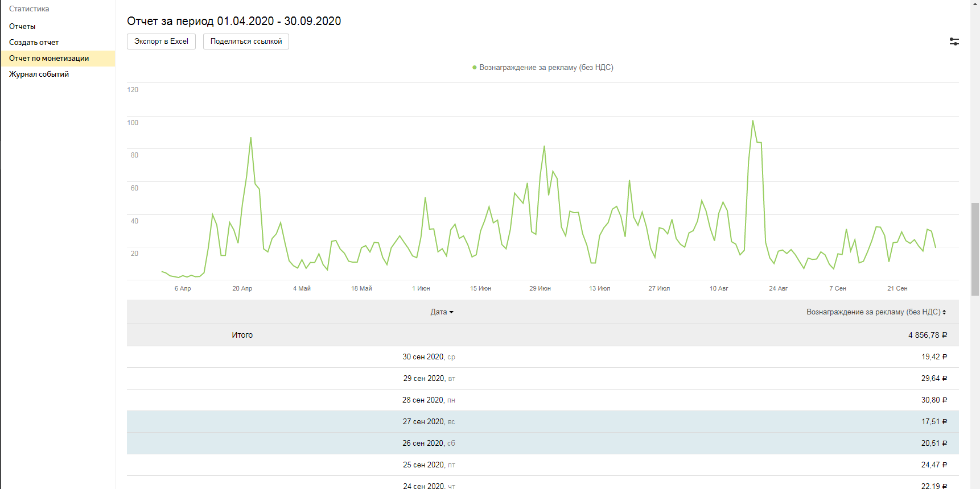Screen dimensions: 980x489
Task: Click the 100 y-axis label
Action: tap(133, 123)
